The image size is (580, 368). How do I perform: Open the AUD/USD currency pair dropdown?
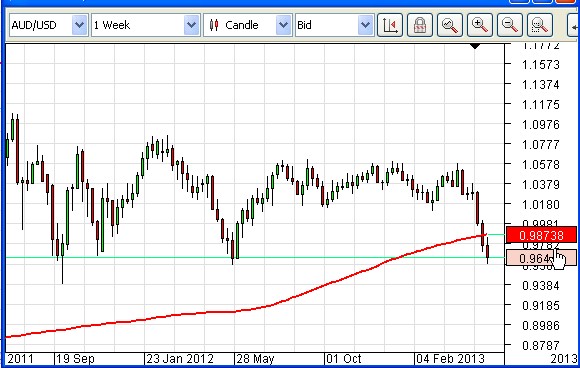pos(80,25)
